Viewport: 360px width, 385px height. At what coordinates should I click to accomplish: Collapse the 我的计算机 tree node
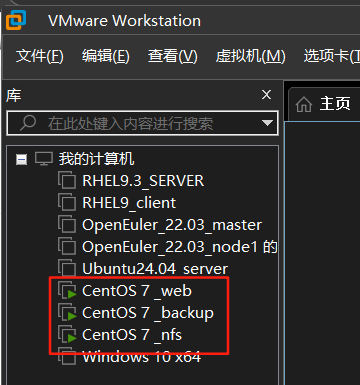point(22,160)
